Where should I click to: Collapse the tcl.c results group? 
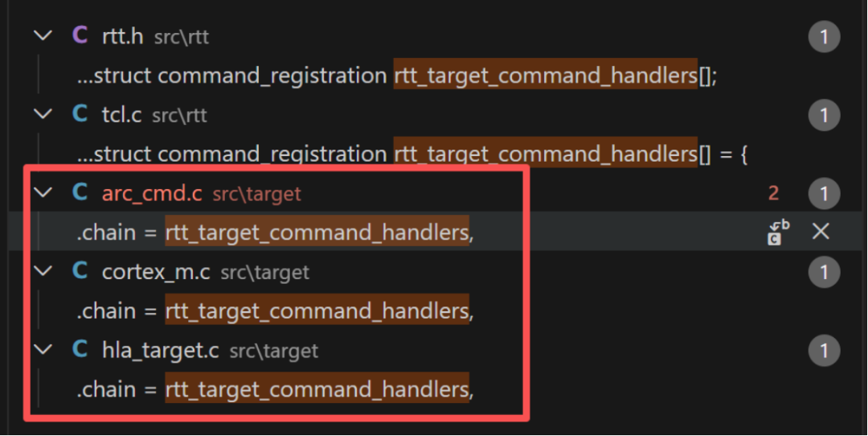pos(43,114)
